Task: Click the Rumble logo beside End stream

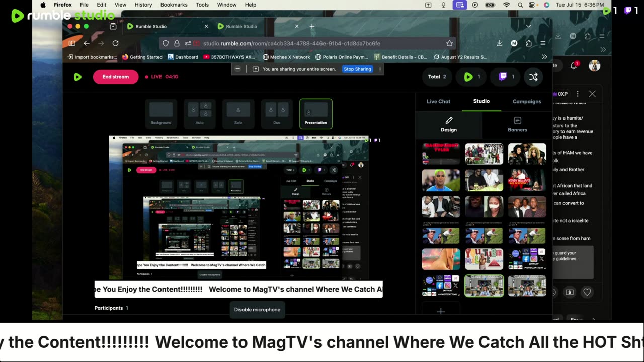Action: pos(77,77)
